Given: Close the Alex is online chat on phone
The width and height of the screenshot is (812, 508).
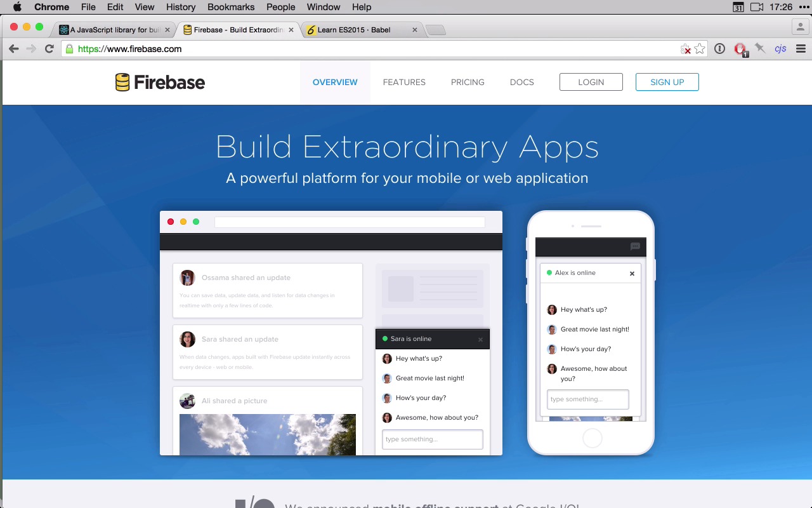Looking at the screenshot, I should tap(632, 274).
